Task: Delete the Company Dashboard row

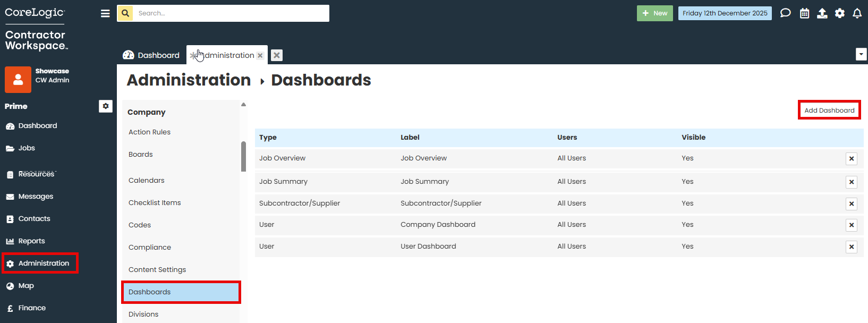Action: (x=852, y=225)
